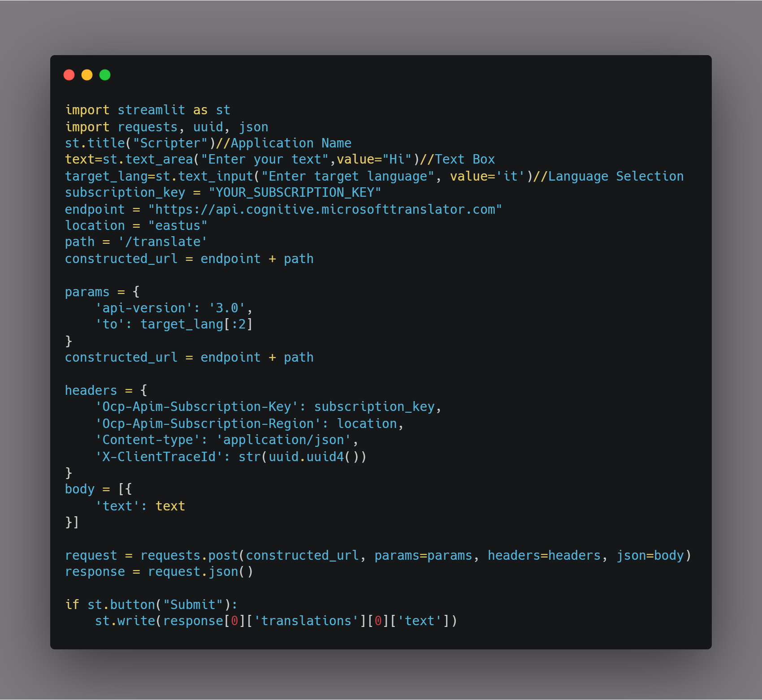Click the str(uuid.uuid4()) call
762x700 pixels.
pos(303,457)
